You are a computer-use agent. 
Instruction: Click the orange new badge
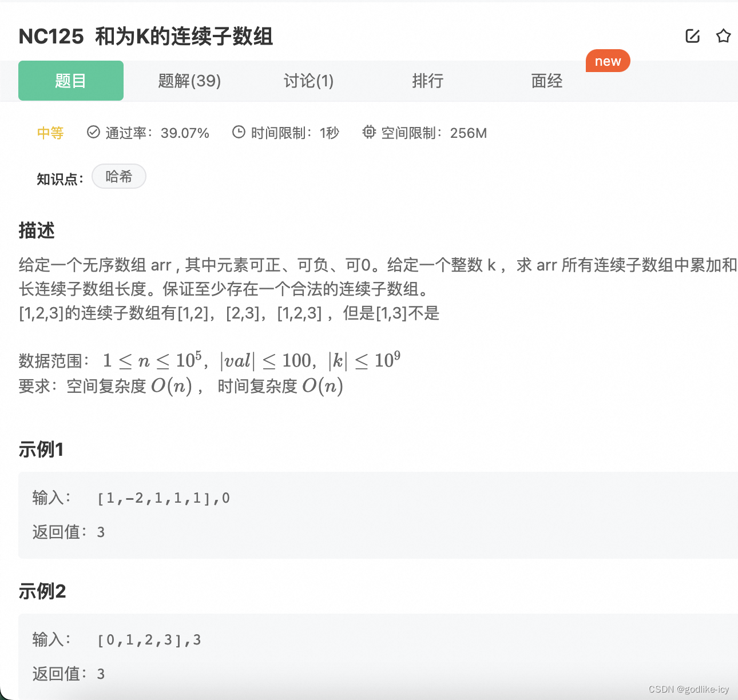(608, 61)
